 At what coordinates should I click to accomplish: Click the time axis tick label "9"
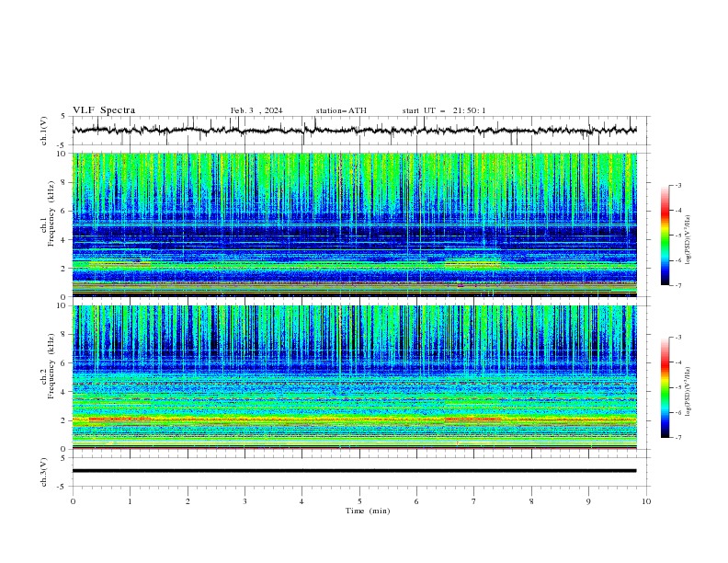pos(588,501)
